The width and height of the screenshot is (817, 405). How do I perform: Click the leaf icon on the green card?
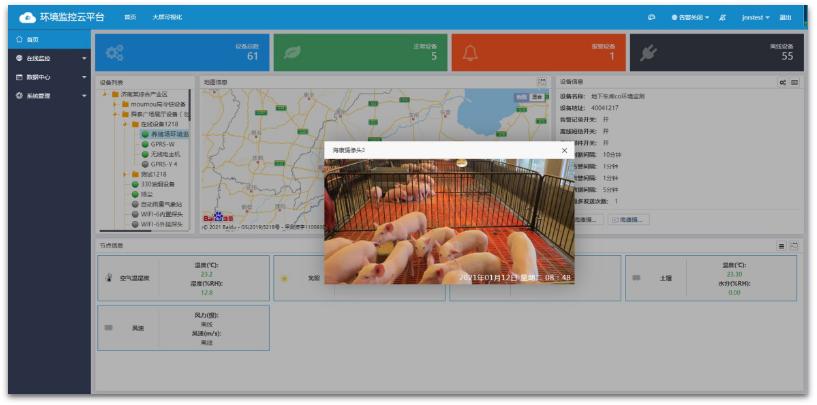(292, 52)
